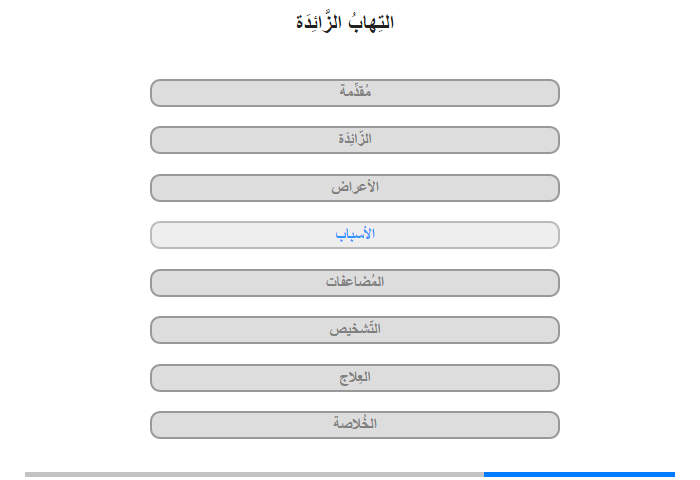Open the المُضَاعَفات (Complications) section
The height and width of the screenshot is (480, 700).
pos(355,283)
